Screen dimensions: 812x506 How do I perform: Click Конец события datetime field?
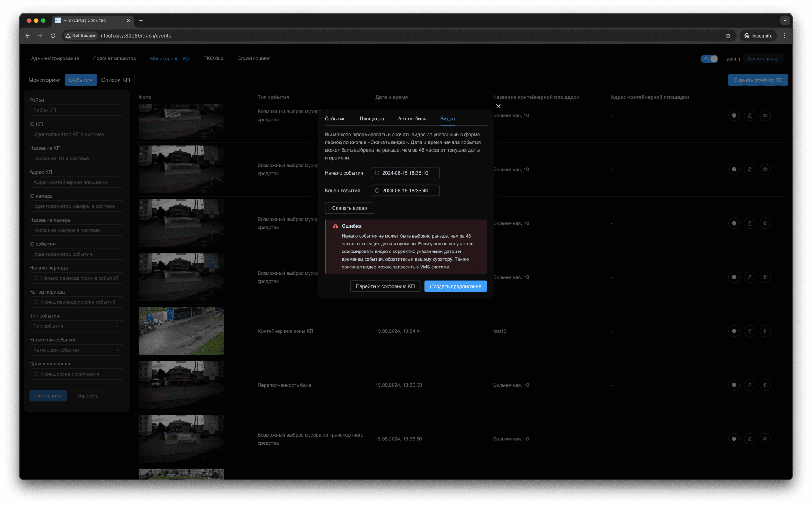click(x=405, y=191)
